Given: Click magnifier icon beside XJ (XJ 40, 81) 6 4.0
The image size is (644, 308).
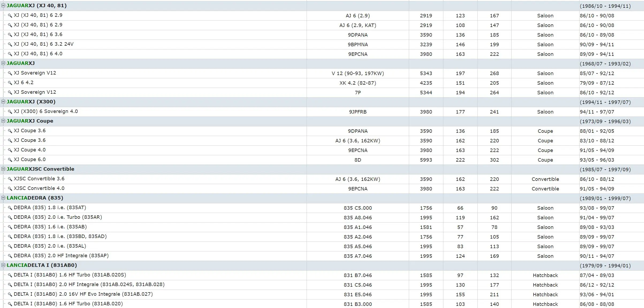Looking at the screenshot, I should [10, 54].
